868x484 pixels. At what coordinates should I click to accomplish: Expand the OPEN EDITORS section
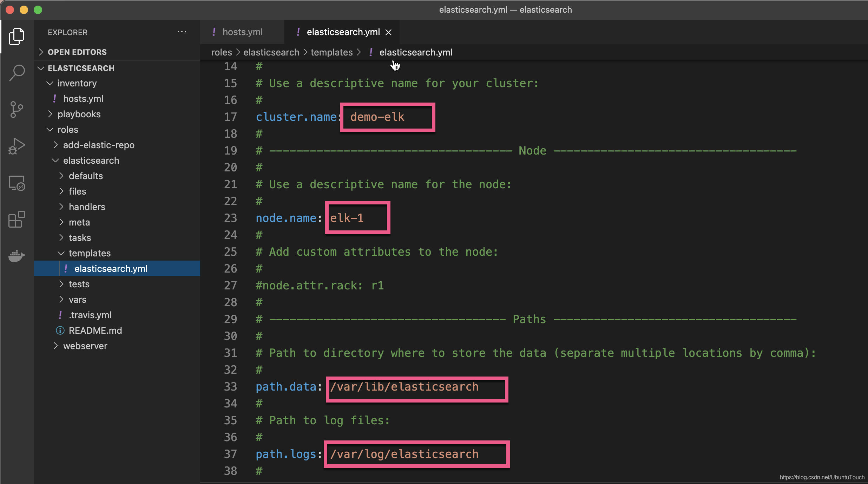click(x=77, y=52)
